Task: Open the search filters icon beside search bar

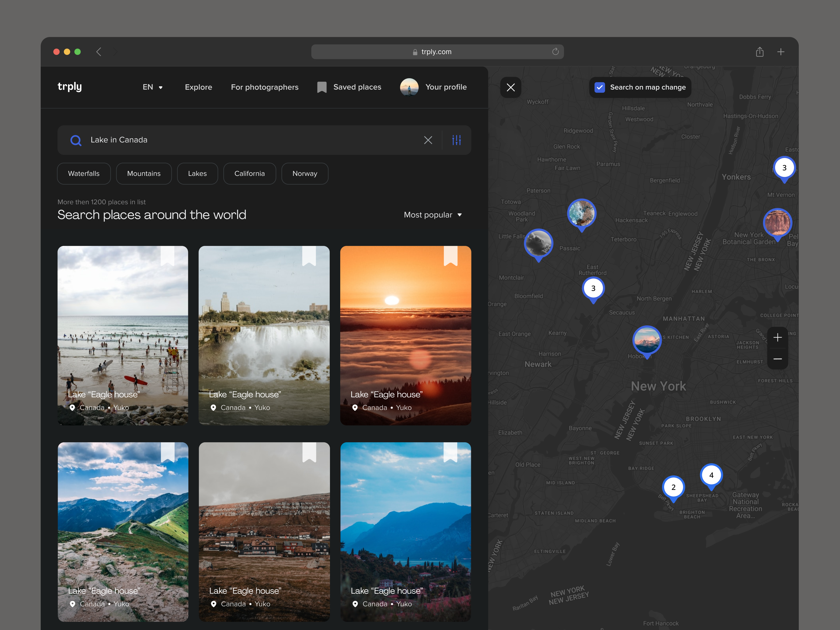Action: point(457,140)
